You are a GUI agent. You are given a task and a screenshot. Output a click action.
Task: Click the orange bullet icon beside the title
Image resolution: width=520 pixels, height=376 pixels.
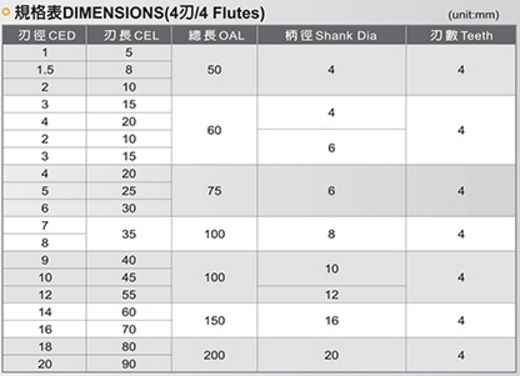coord(6,12)
